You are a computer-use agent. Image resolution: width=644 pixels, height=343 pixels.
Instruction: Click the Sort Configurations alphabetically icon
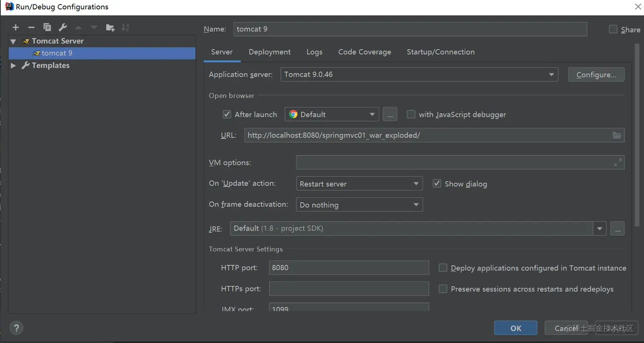pyautogui.click(x=125, y=28)
